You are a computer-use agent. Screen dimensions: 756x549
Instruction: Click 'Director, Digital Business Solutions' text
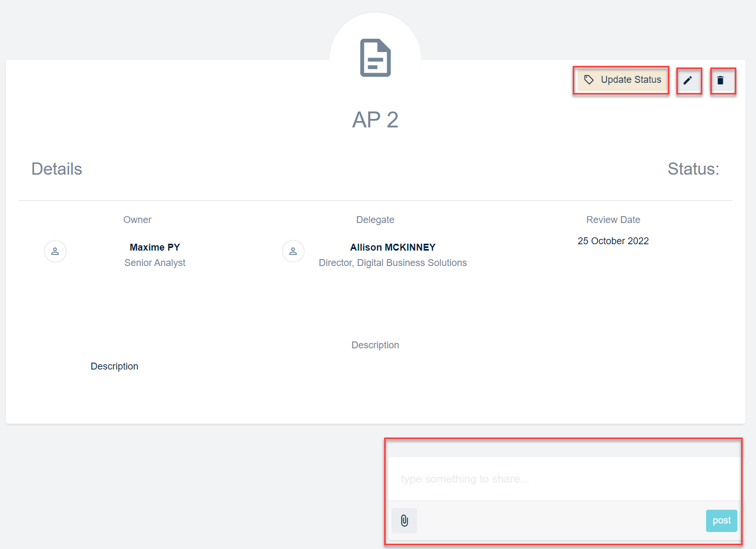(393, 263)
